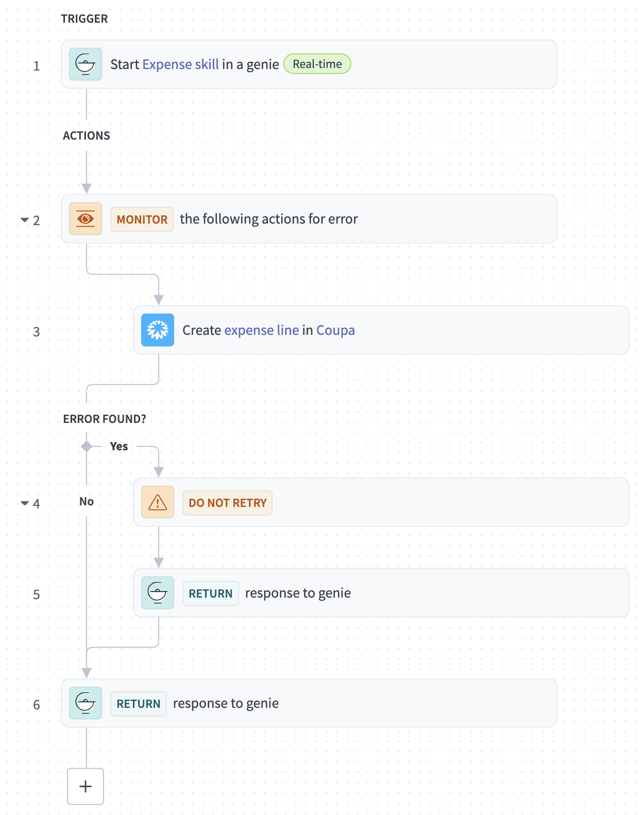The image size is (644, 815).
Task: Open the Expense skill link
Action: point(181,64)
